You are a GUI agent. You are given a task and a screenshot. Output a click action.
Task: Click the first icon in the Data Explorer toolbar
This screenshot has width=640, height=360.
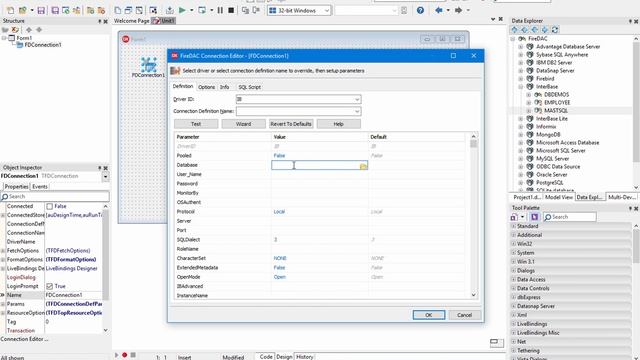point(514,30)
